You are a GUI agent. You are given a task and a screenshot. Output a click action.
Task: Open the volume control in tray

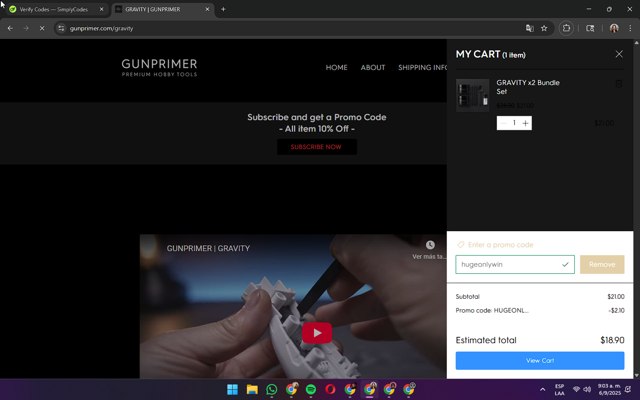[x=587, y=389]
